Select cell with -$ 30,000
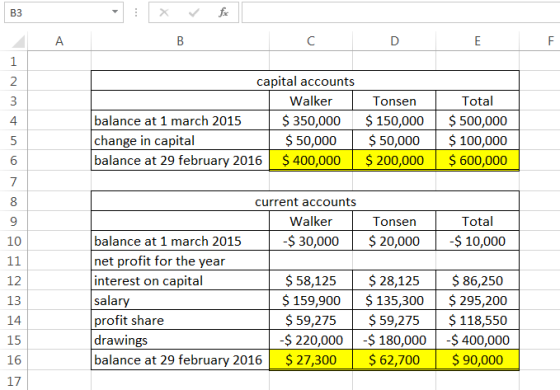560x390 pixels. tap(311, 241)
